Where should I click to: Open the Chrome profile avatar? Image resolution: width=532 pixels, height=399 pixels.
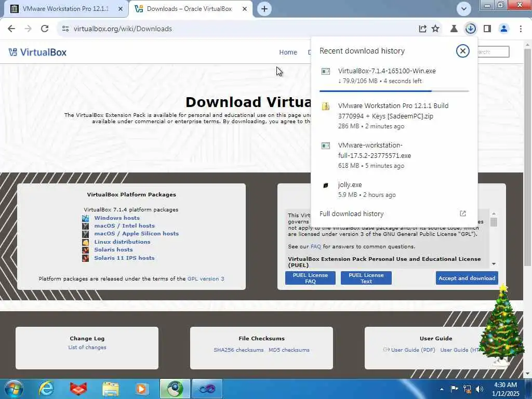coord(504,29)
